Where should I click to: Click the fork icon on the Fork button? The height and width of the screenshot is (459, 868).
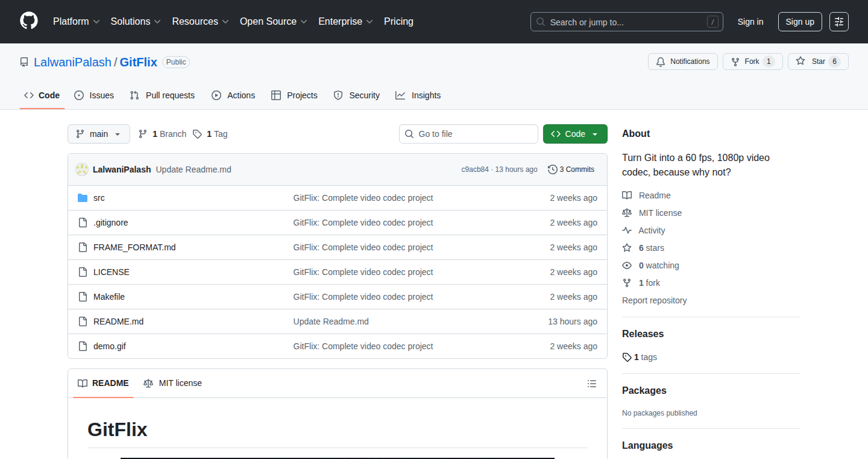735,62
